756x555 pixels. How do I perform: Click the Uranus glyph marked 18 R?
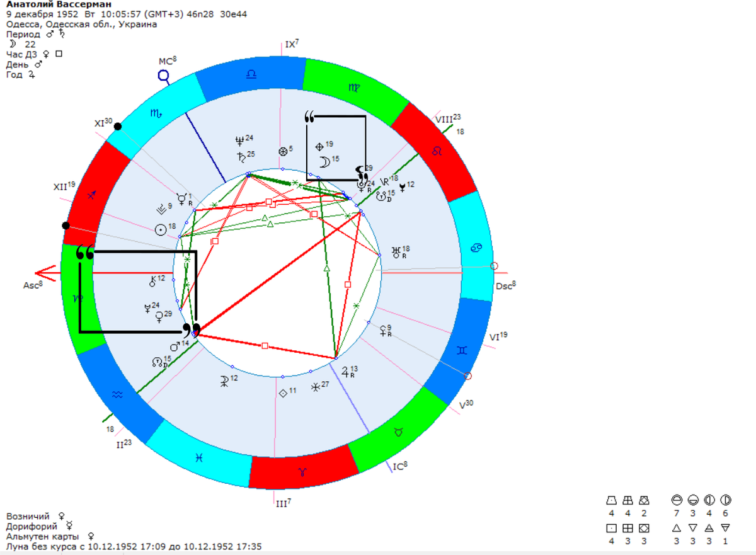click(396, 251)
